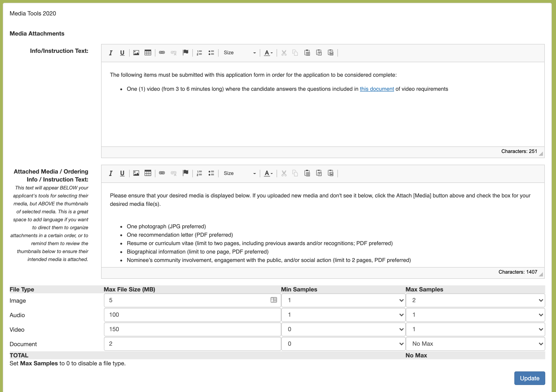The width and height of the screenshot is (556, 392).
Task: Paste as plain text in Info/Instruction Text editor
Action: click(319, 53)
